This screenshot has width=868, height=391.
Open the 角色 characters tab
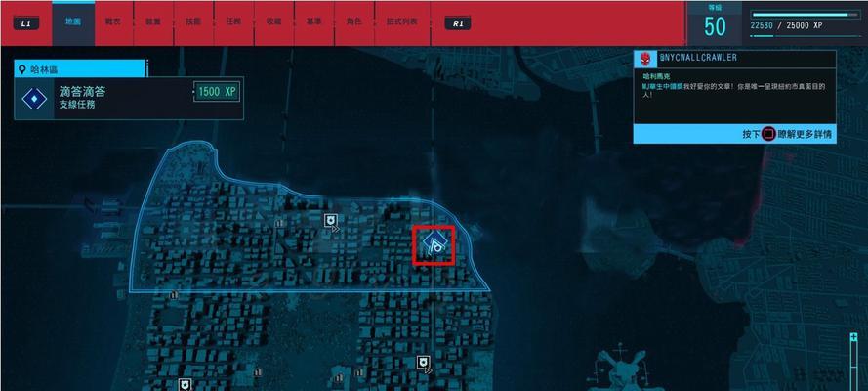click(354, 22)
